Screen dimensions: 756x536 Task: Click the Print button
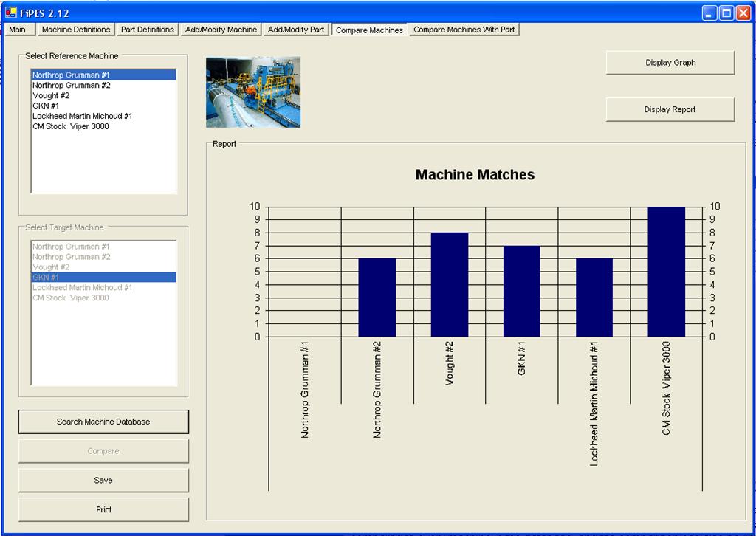[x=103, y=509]
